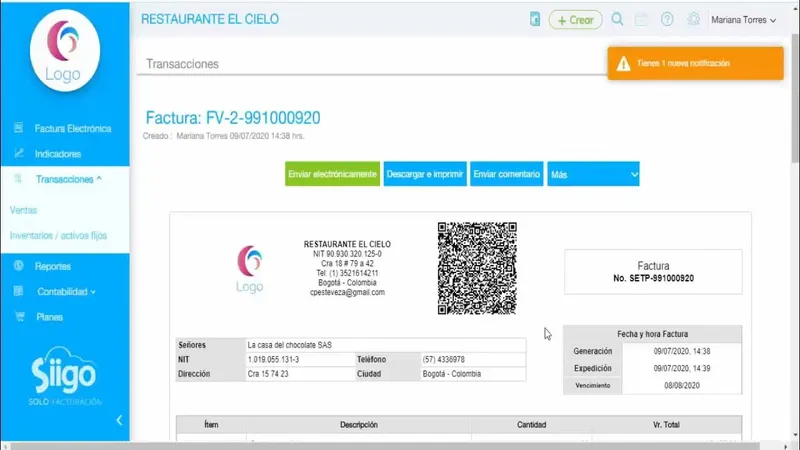Click the Enviar comentario button

507,174
